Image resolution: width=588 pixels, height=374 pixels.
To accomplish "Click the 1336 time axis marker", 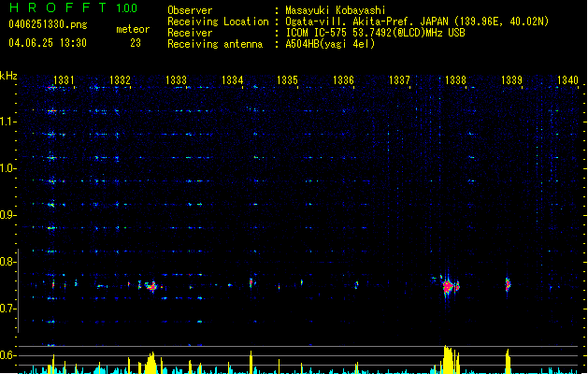I will 343,80.
